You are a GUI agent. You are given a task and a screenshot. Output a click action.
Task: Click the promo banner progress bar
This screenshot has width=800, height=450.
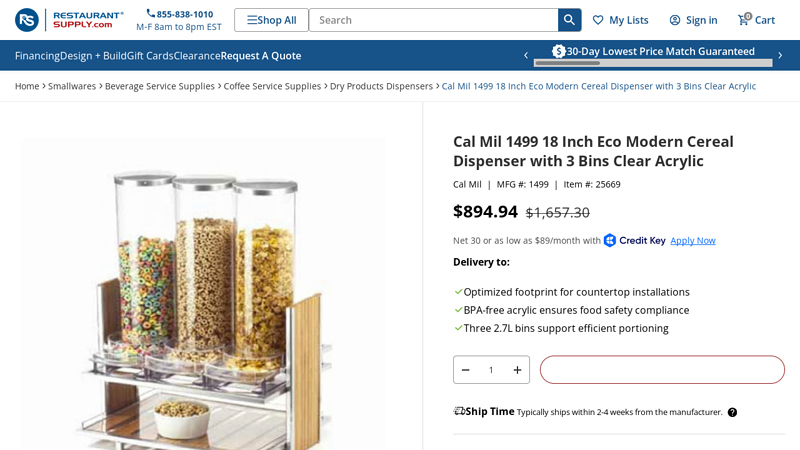pos(653,63)
